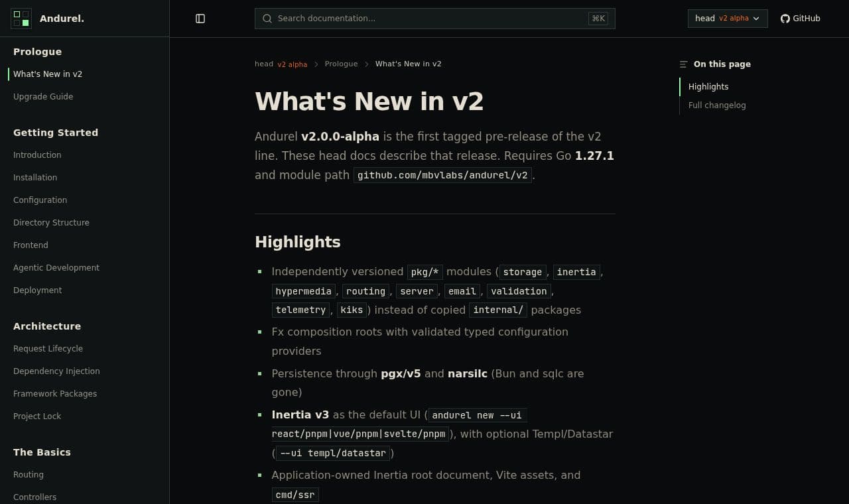Screen dimensions: 849x504
Task: Click the head v2 alpha breadcrumb
Action: tap(281, 64)
